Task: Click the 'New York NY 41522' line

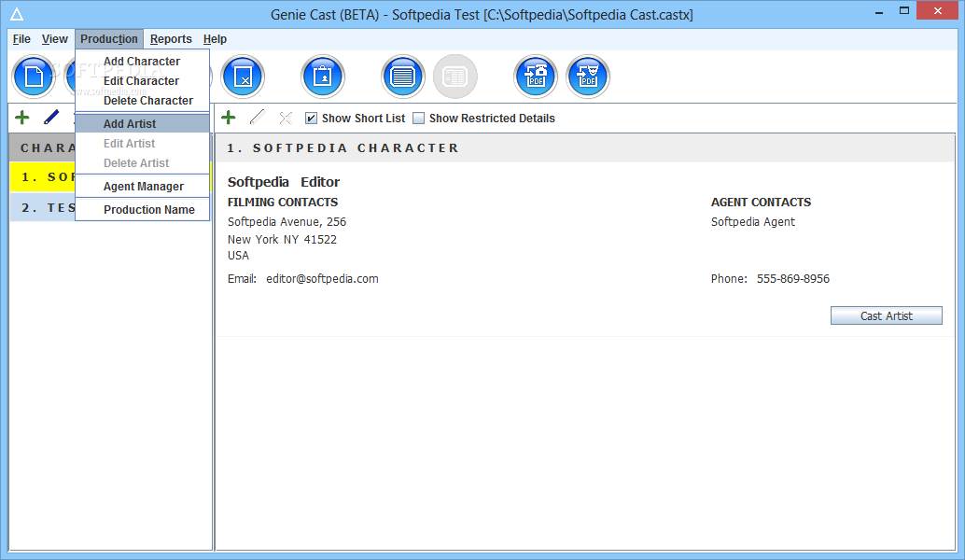Action: point(282,239)
